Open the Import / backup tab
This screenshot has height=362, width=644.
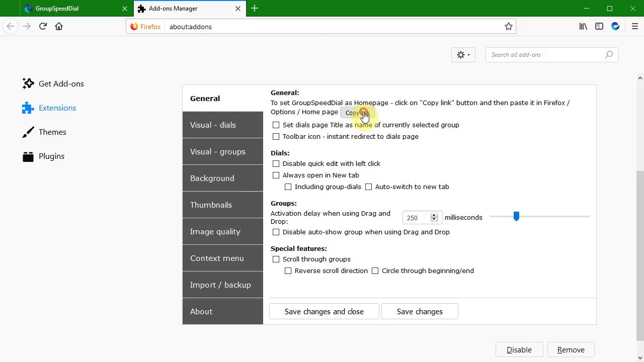223,285
